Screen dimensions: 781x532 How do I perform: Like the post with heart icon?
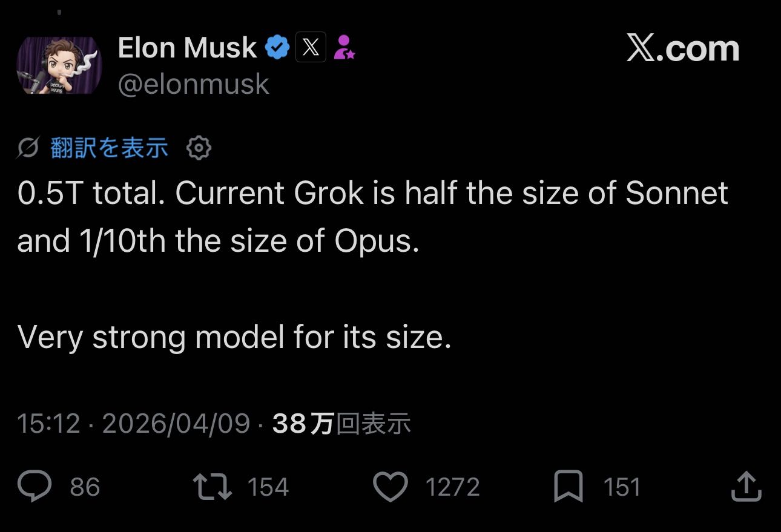click(391, 487)
